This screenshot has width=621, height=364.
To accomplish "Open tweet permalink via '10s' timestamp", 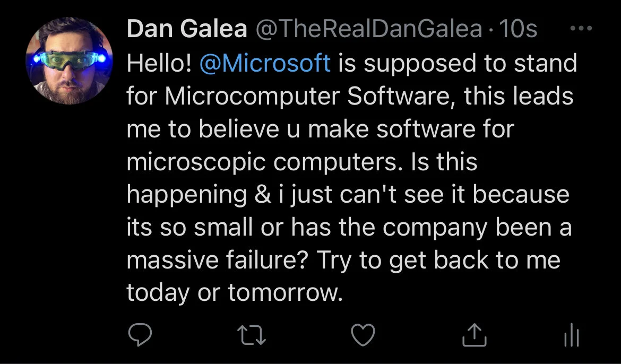I will [x=517, y=29].
